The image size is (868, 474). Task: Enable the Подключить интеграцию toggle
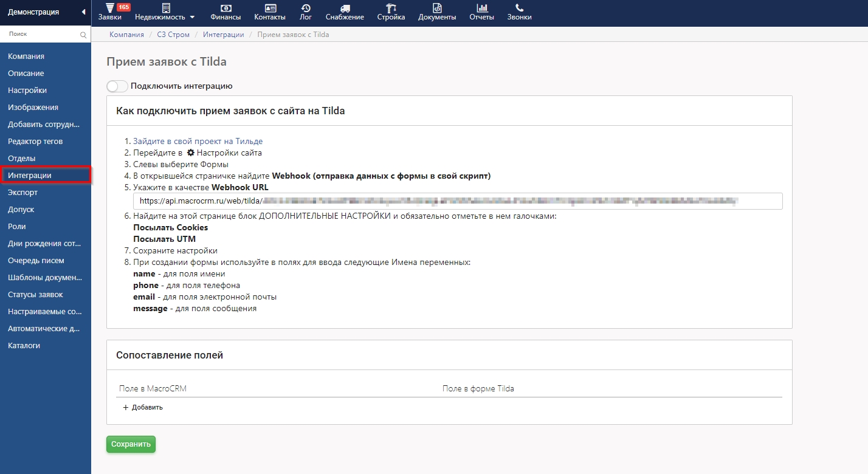pos(117,86)
